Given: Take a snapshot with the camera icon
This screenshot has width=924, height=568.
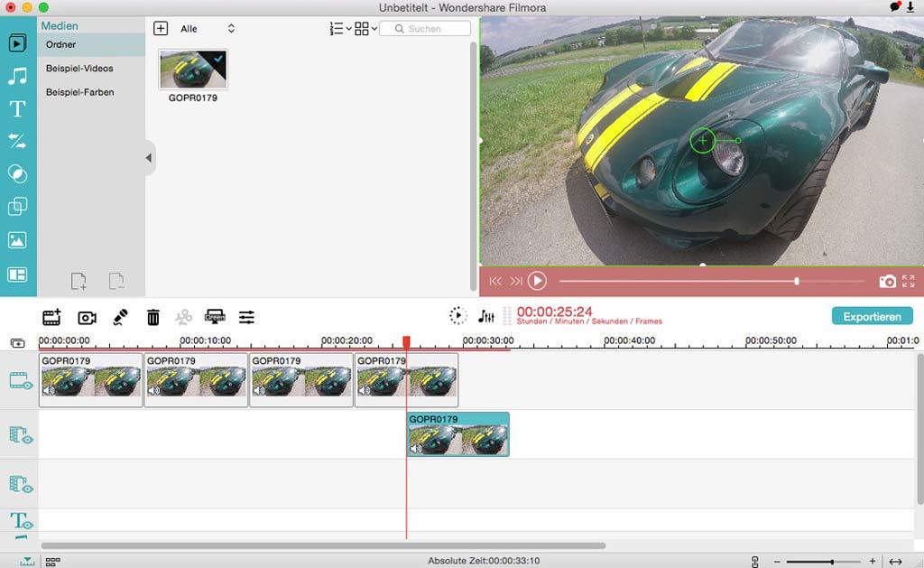Looking at the screenshot, I should (888, 282).
